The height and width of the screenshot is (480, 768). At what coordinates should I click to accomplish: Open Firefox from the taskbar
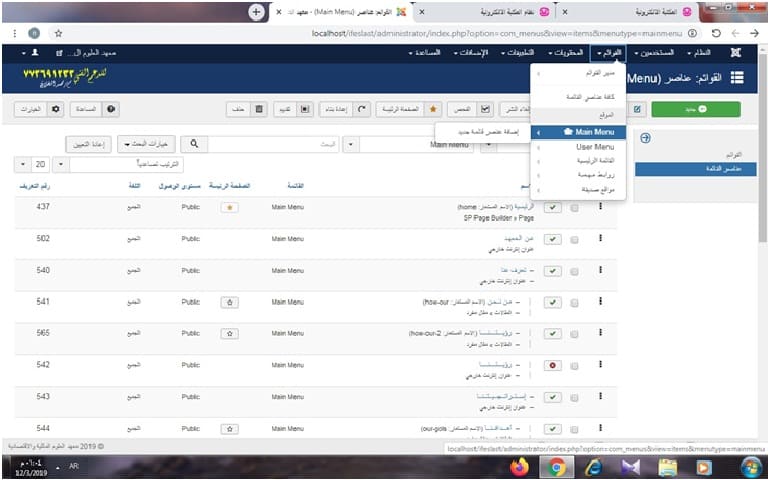point(519,467)
